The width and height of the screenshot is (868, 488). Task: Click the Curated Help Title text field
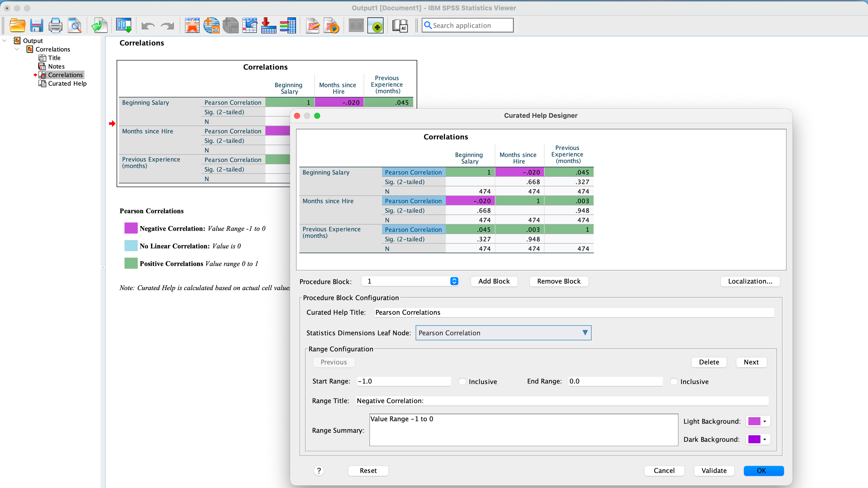pyautogui.click(x=574, y=312)
